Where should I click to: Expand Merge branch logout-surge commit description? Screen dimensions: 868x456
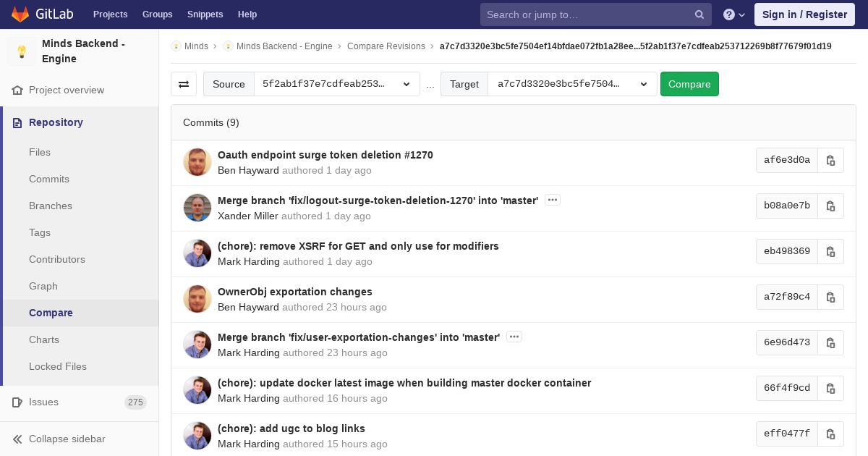553,200
